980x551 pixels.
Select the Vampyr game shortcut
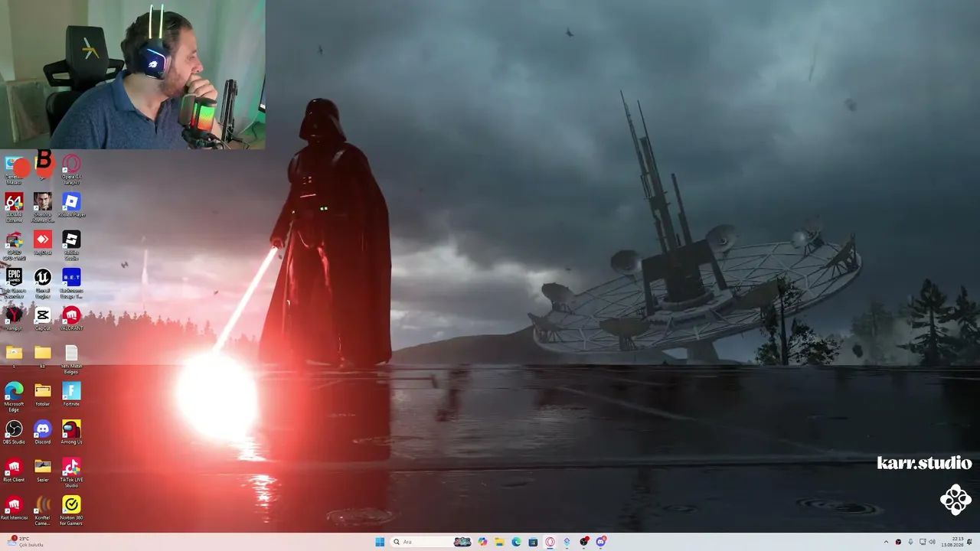14,318
